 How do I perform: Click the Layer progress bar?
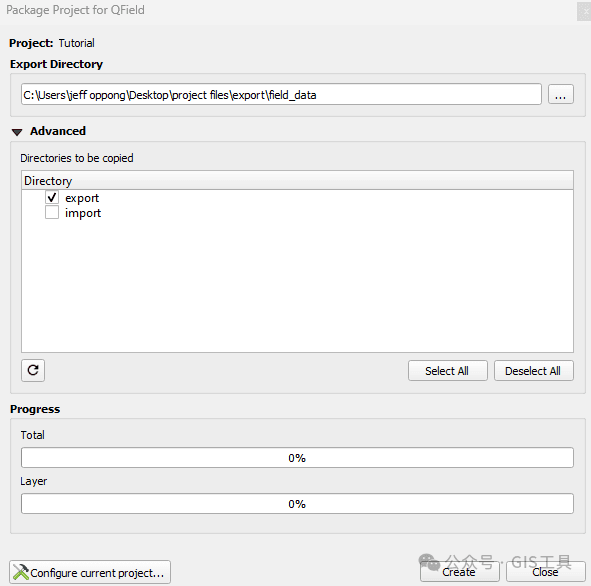coord(297,504)
